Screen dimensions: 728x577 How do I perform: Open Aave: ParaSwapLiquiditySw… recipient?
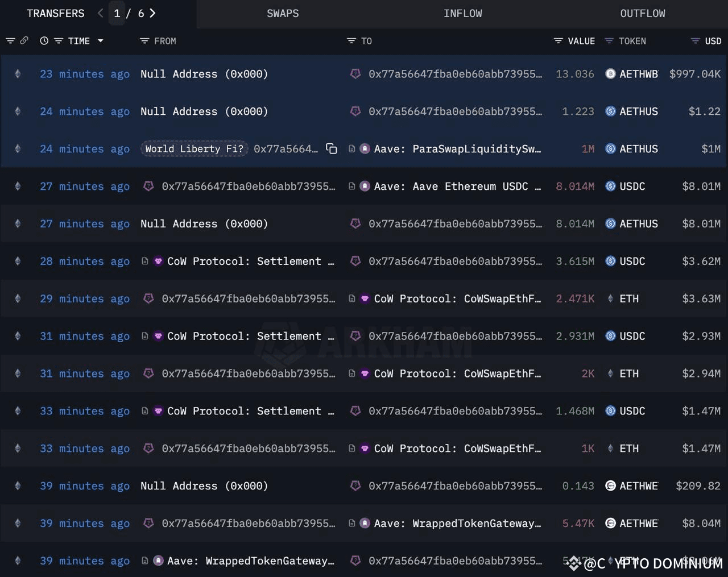458,149
